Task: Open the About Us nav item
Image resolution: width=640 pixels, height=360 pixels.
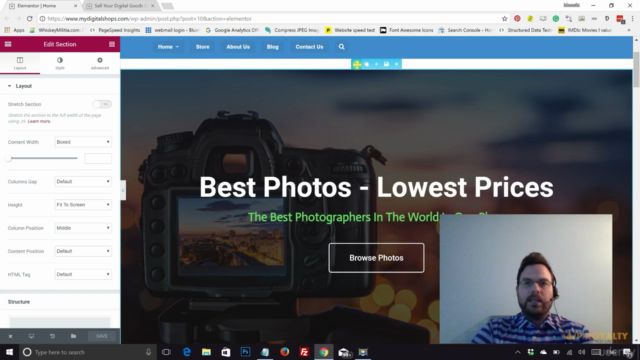Action: click(x=238, y=47)
